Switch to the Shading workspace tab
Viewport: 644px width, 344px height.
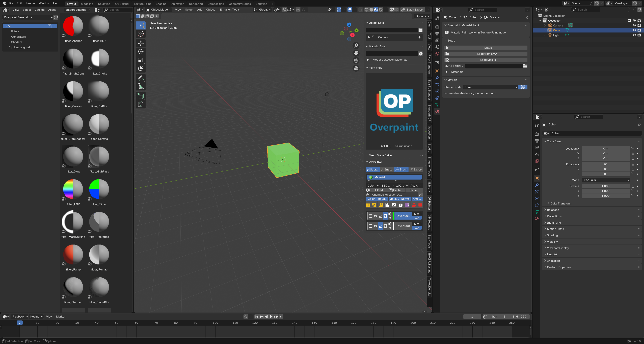(x=161, y=4)
